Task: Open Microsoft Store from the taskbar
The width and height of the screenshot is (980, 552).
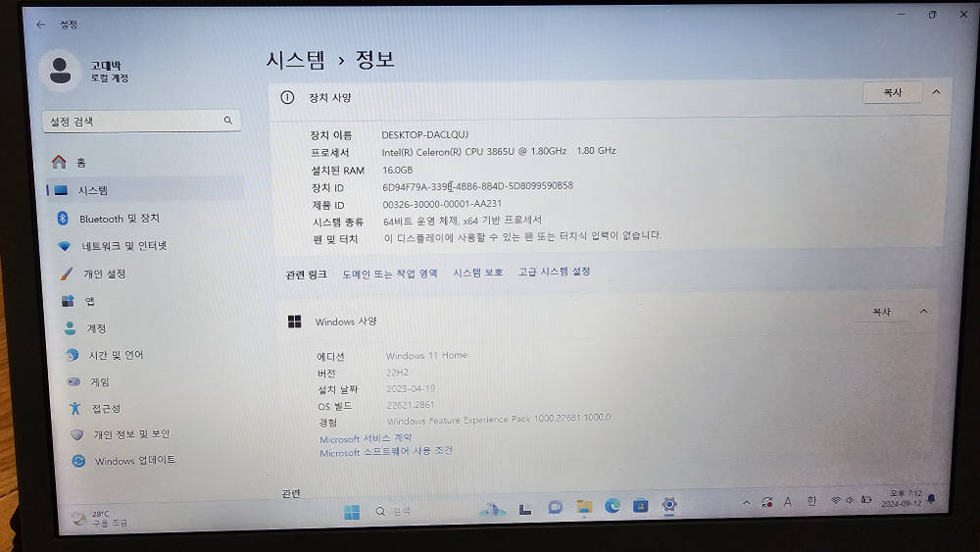Action: coord(640,506)
